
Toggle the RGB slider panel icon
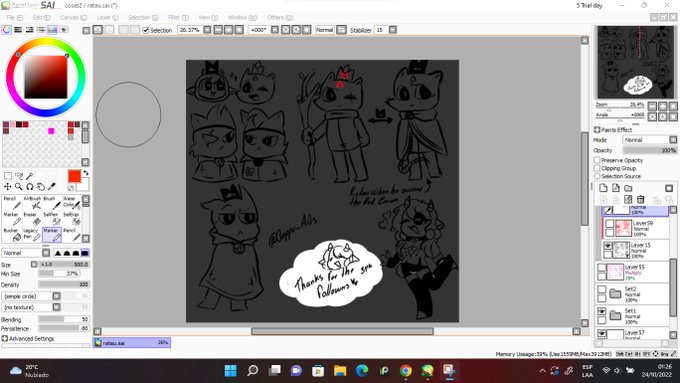coord(18,30)
